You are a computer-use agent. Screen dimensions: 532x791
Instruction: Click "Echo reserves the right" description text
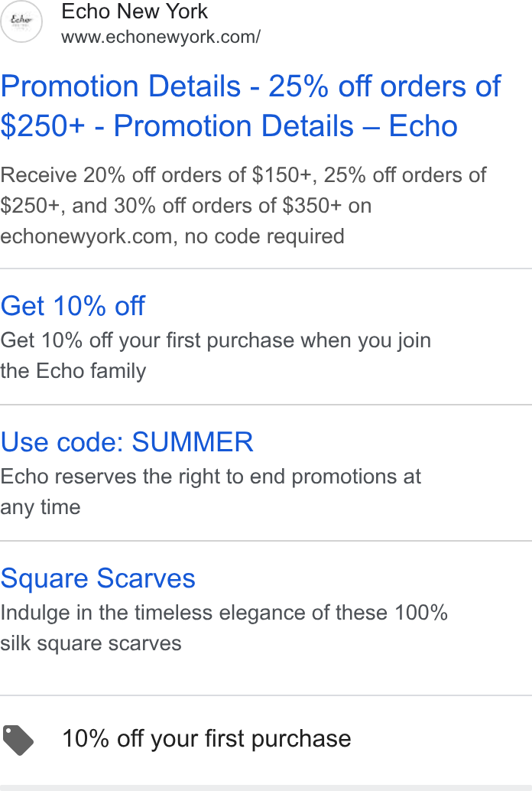pyautogui.click(x=210, y=477)
